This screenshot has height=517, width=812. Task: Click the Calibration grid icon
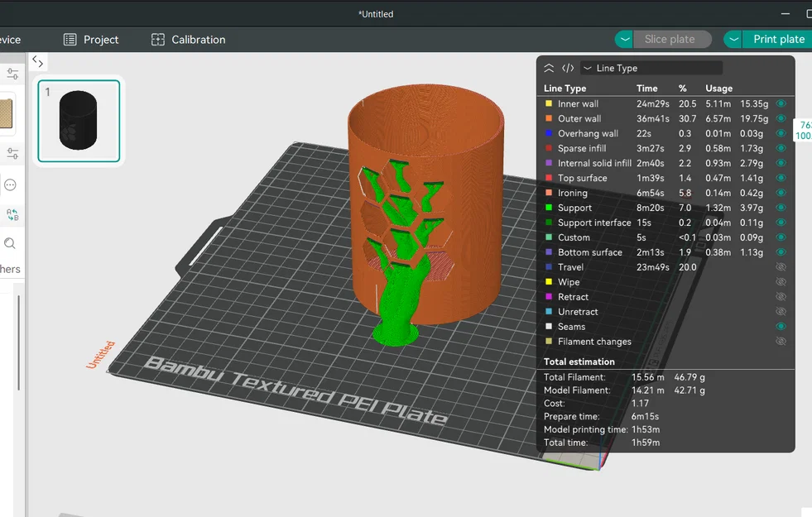point(158,40)
